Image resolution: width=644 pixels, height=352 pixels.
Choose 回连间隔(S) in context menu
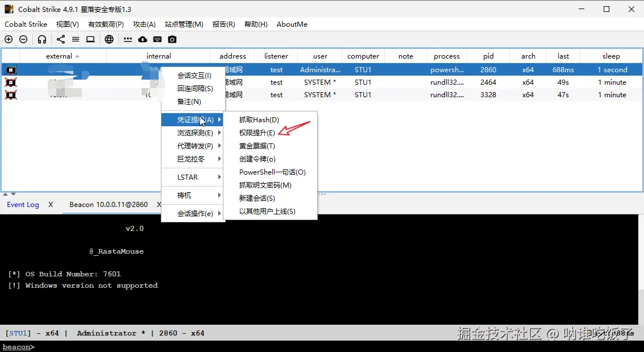click(x=193, y=89)
